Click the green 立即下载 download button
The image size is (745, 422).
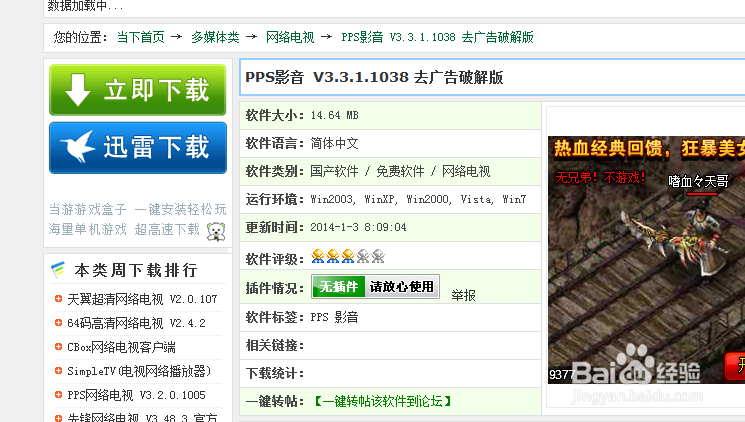tap(138, 90)
